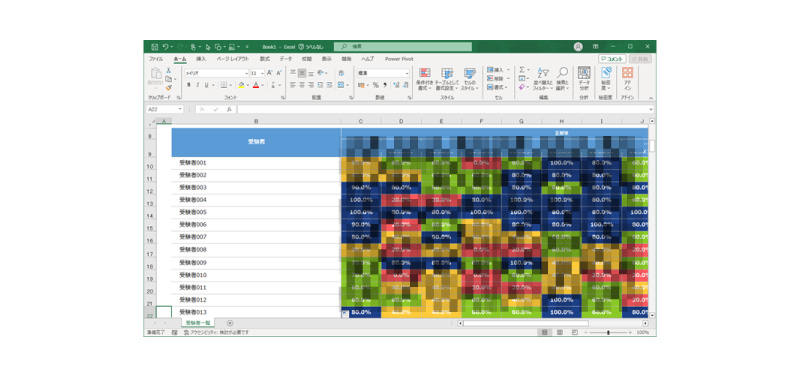Toggle underline formatting
This screenshot has width=800, height=377.
[206, 85]
